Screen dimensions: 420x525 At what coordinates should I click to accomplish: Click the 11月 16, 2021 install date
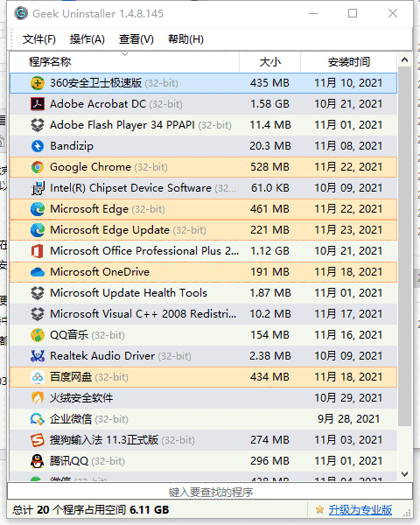348,335
